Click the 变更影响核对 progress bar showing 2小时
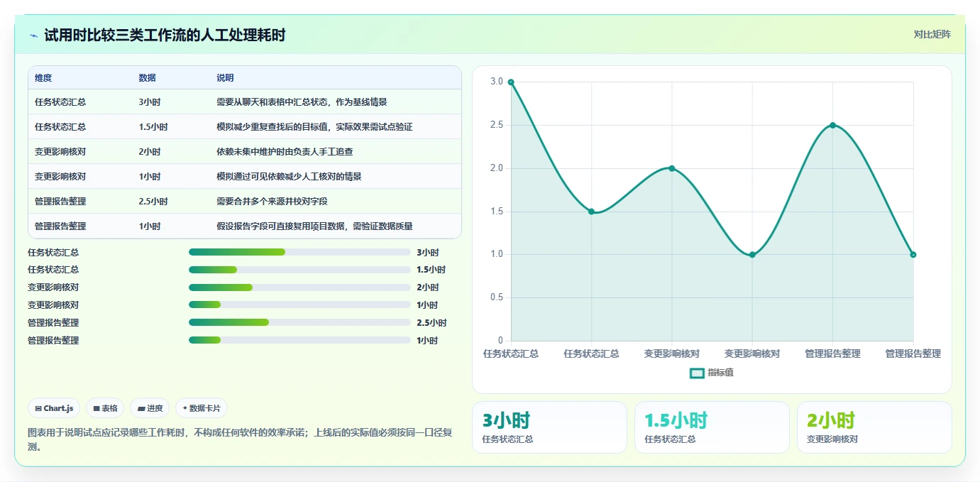Image resolution: width=980 pixels, height=482 pixels. pos(299,287)
